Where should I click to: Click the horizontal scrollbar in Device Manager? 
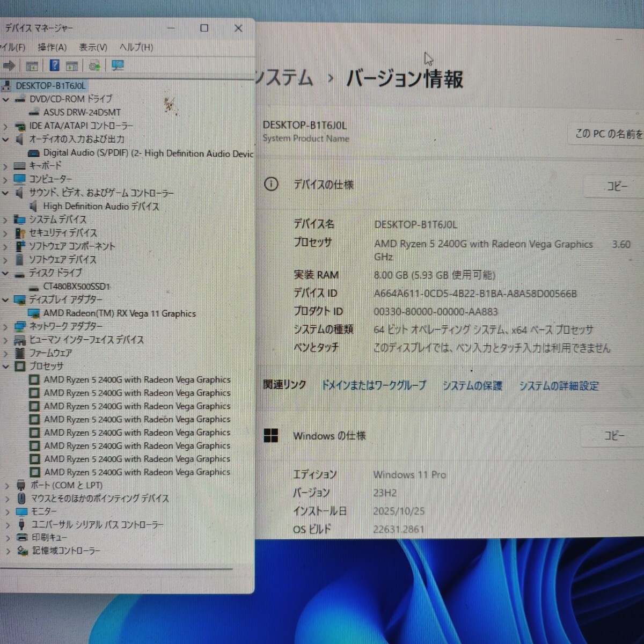(x=115, y=568)
